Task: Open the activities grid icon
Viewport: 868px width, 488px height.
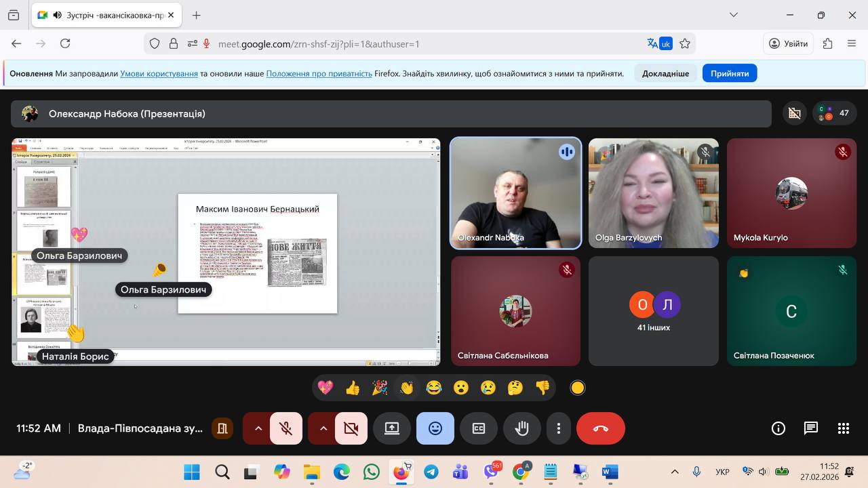Action: tap(844, 428)
